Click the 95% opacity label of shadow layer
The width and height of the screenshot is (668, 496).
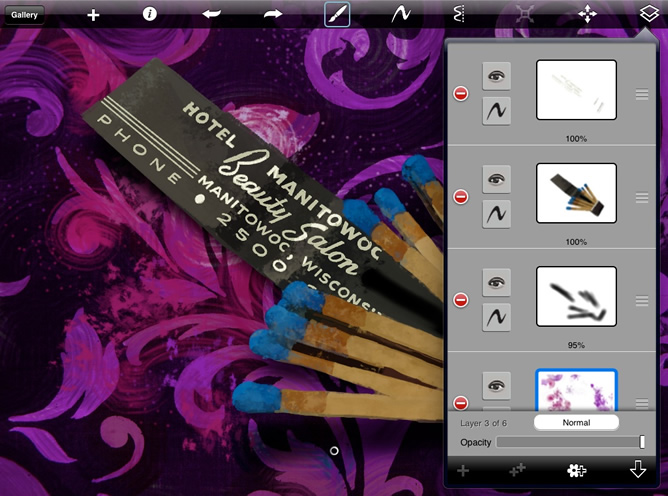(x=576, y=345)
